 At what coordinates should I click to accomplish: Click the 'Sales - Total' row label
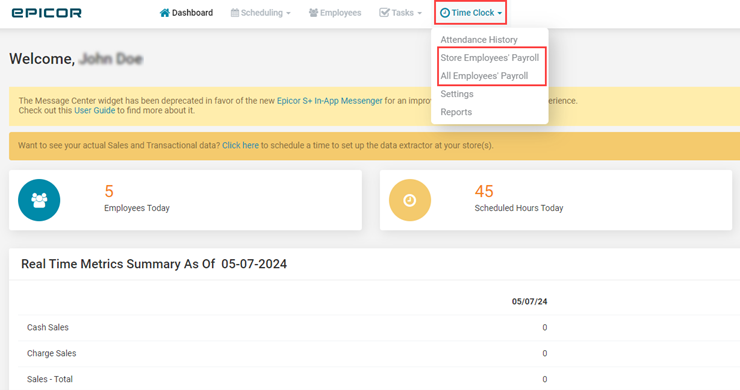50,379
